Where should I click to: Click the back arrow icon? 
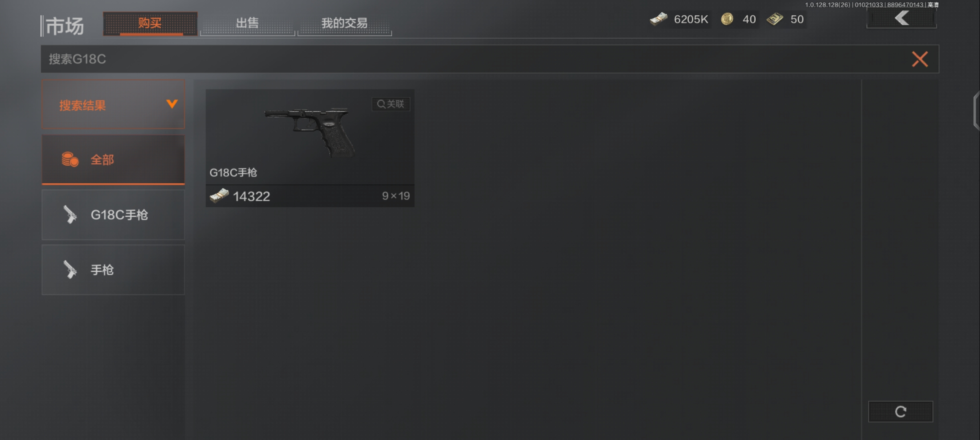(x=901, y=18)
